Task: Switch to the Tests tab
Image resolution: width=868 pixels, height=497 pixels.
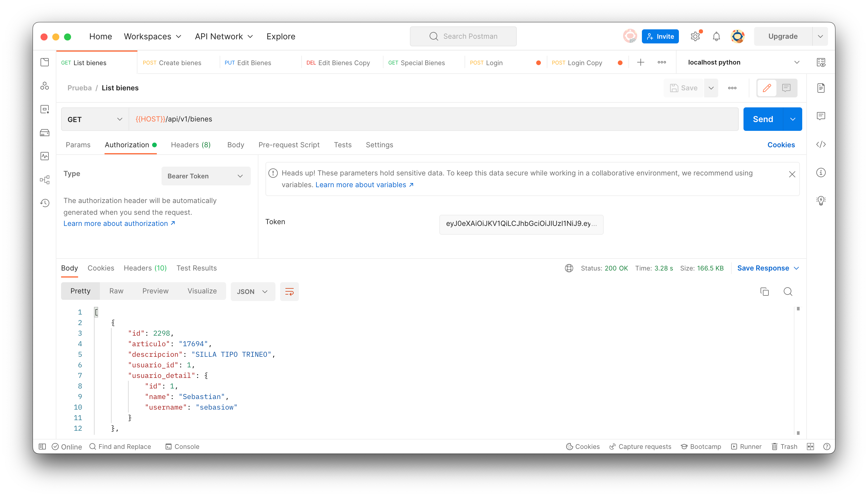Action: tap(343, 145)
